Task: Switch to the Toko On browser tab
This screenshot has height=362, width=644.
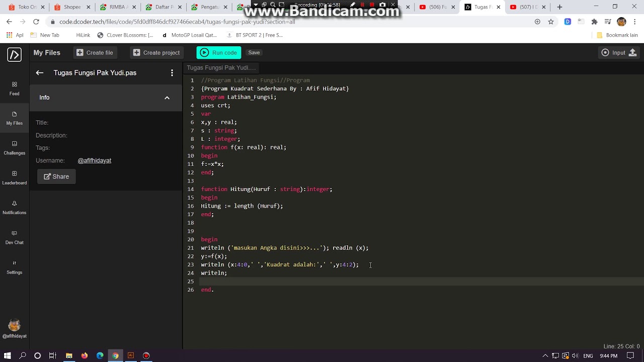Action: 27,7
